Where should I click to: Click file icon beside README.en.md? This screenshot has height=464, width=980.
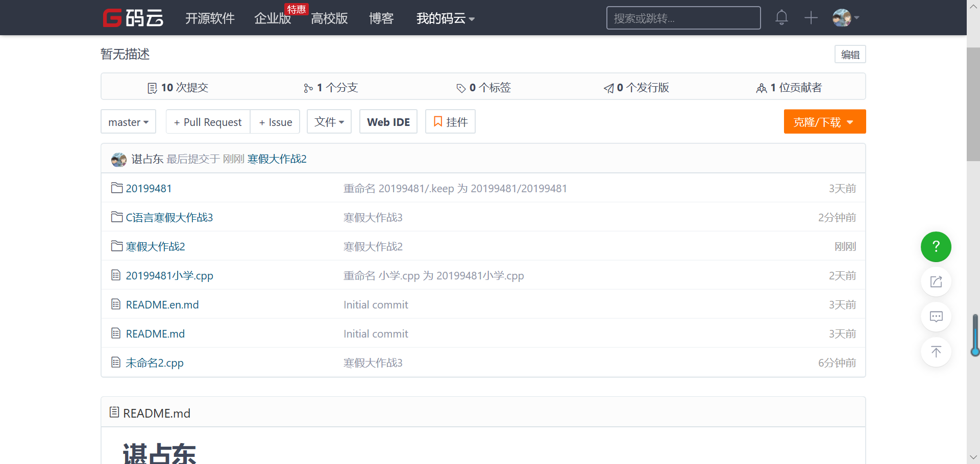[116, 304]
